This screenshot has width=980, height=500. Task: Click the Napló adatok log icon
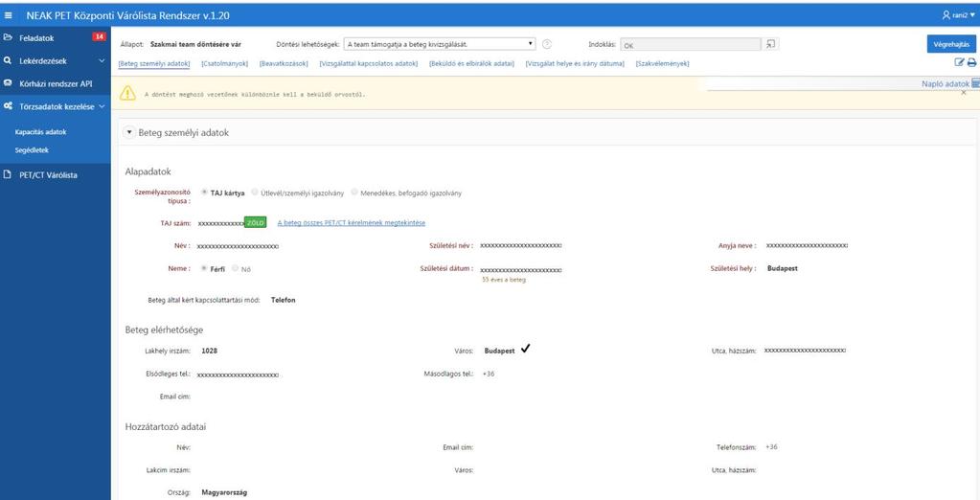[975, 83]
